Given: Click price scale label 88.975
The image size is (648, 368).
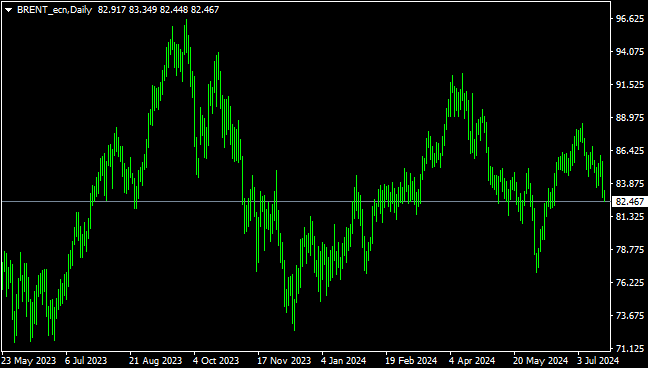Looking at the screenshot, I should click(x=630, y=117).
